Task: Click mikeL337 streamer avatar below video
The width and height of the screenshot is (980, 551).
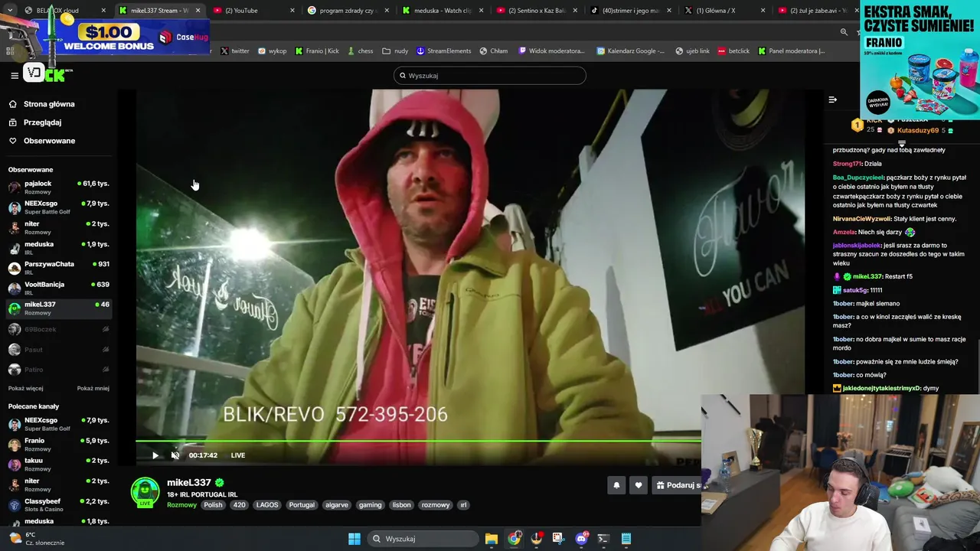Action: [145, 492]
